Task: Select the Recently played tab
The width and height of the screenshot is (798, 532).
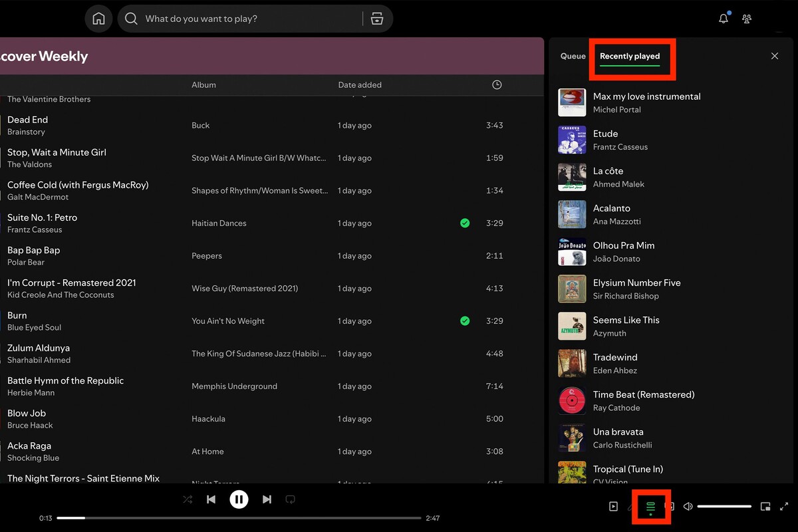Action: 630,57
